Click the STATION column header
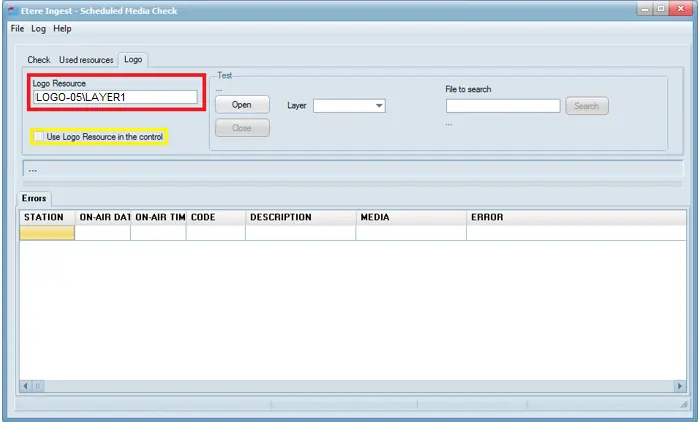This screenshot has width=699, height=422. [47, 217]
